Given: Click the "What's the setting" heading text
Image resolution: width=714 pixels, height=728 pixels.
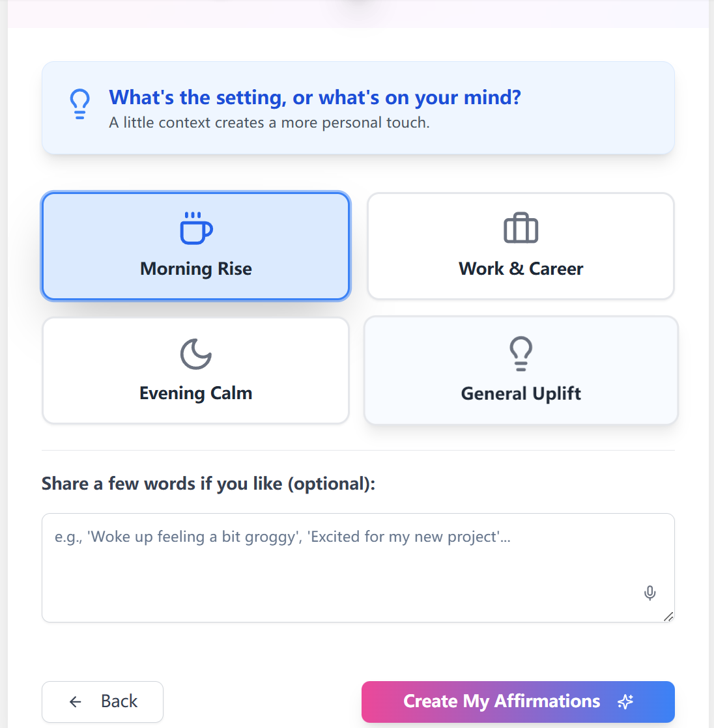Looking at the screenshot, I should coord(315,98).
